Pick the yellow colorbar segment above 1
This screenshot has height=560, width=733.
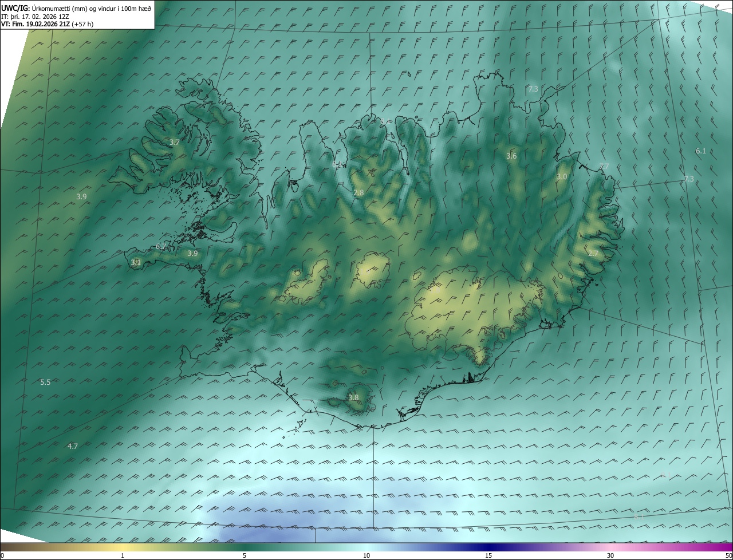123,547
